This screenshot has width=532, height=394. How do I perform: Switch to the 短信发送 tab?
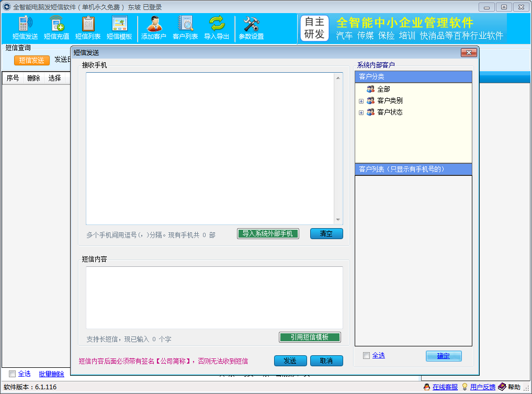tap(31, 60)
